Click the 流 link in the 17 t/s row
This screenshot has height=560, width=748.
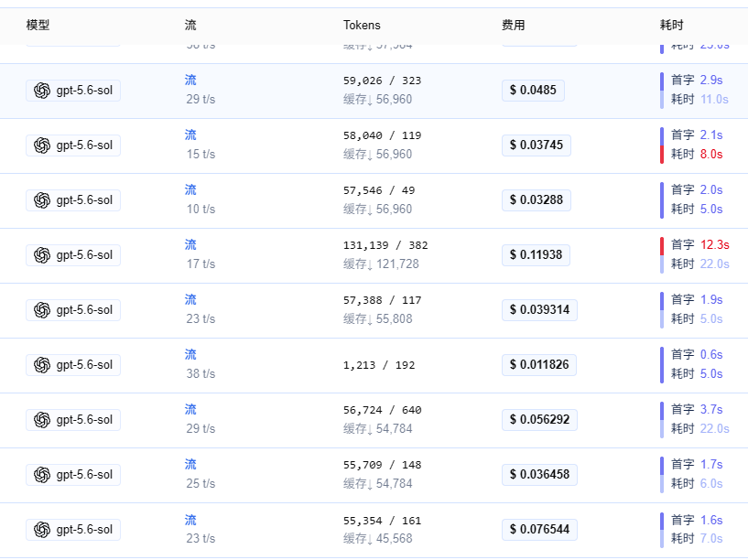pos(190,244)
